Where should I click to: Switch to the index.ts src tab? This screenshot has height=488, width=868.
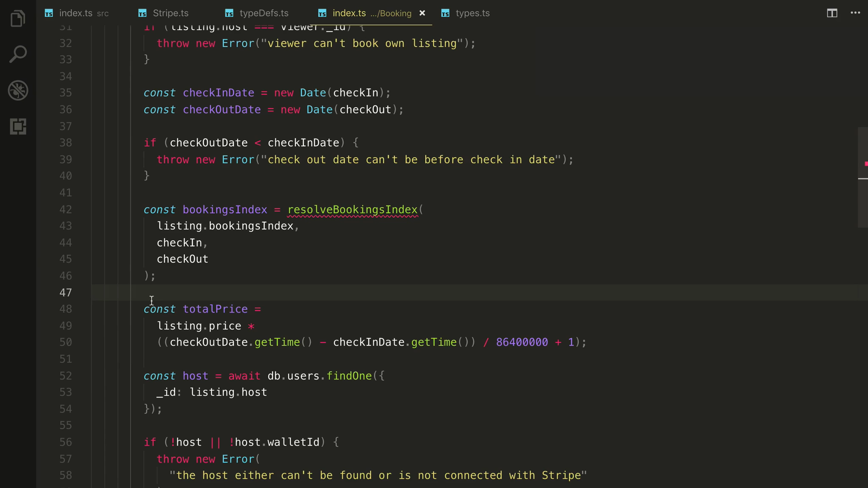pyautogui.click(x=76, y=13)
